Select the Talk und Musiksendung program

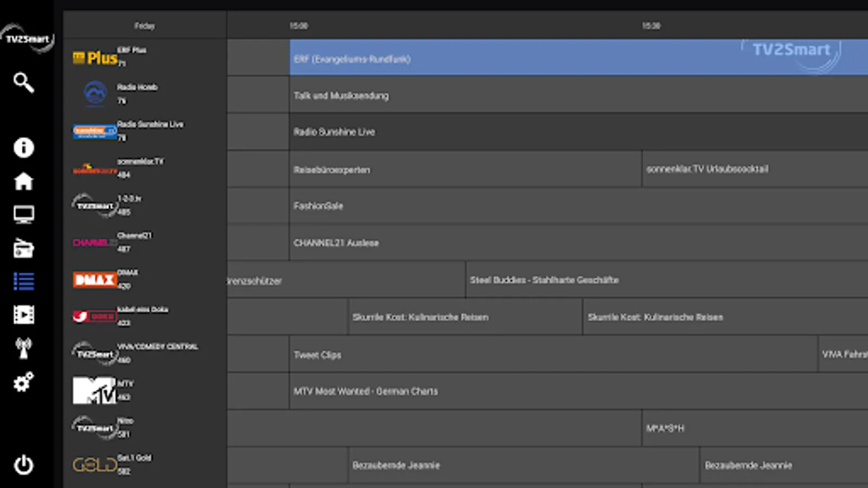(x=579, y=94)
